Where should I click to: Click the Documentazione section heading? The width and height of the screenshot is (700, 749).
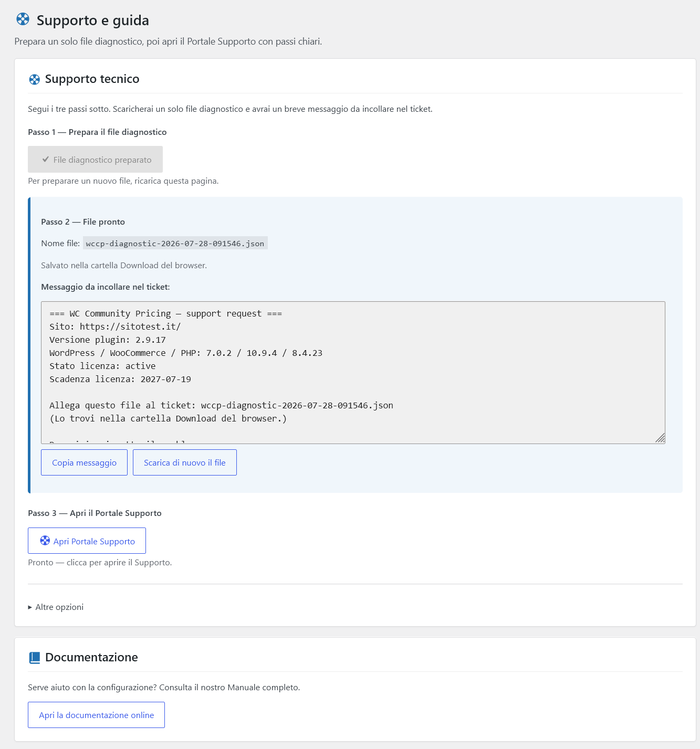[91, 657]
